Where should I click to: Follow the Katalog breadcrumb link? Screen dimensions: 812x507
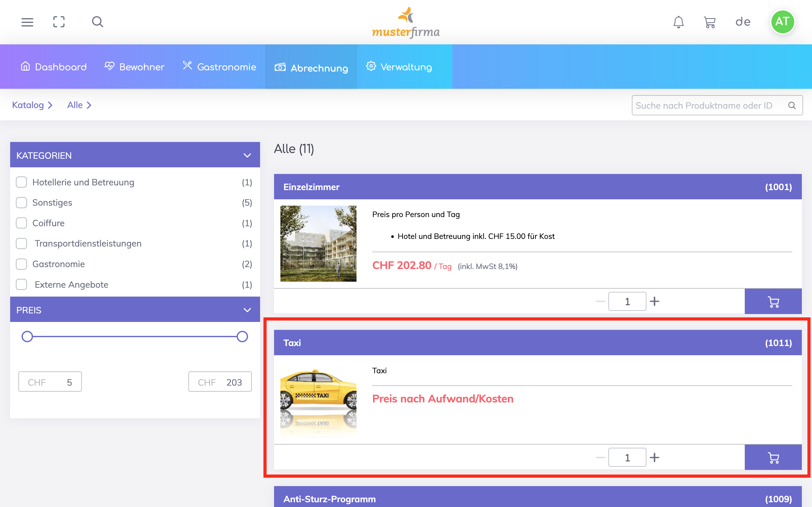[x=28, y=105]
